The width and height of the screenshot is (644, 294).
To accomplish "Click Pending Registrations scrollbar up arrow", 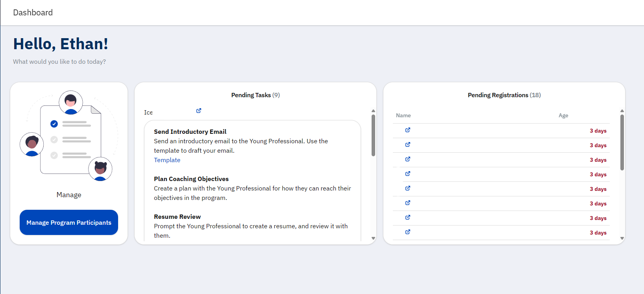I will pyautogui.click(x=622, y=111).
